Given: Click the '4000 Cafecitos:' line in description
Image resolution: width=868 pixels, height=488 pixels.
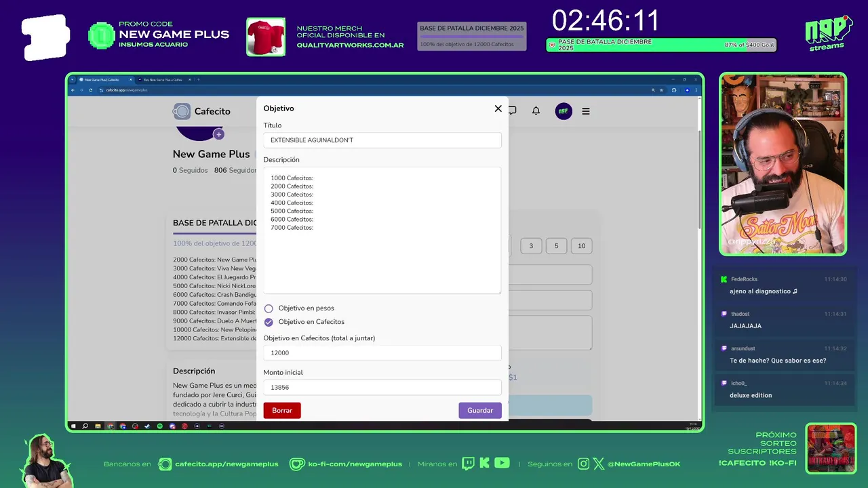Looking at the screenshot, I should coord(292,203).
